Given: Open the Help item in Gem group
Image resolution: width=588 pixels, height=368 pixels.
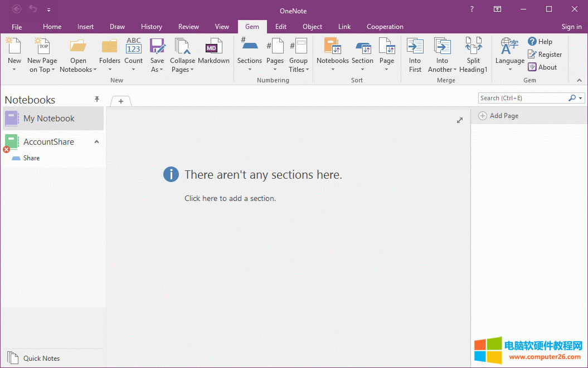Looking at the screenshot, I should click(540, 42).
